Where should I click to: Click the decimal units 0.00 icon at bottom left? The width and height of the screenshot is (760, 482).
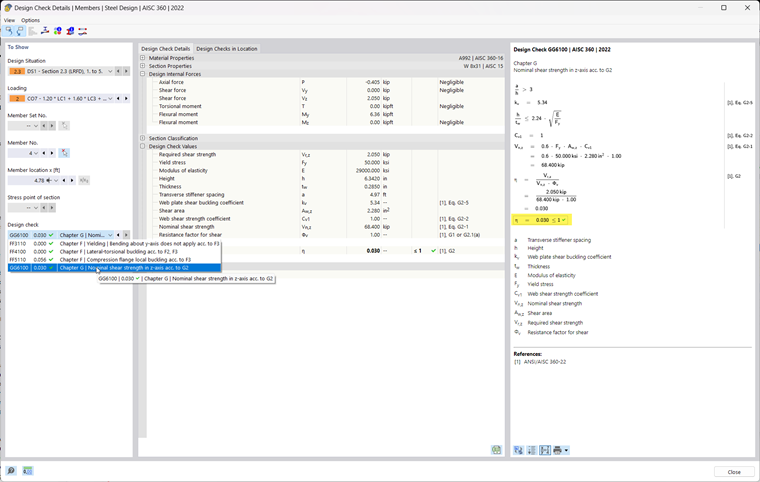28,471
